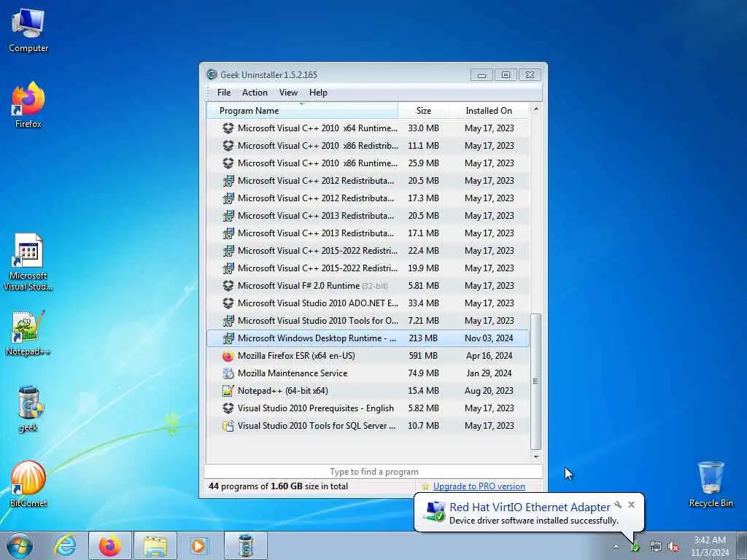Select the Microsoft Visual Studio desktop shortcut
Screen dimensions: 747x560
point(28,262)
